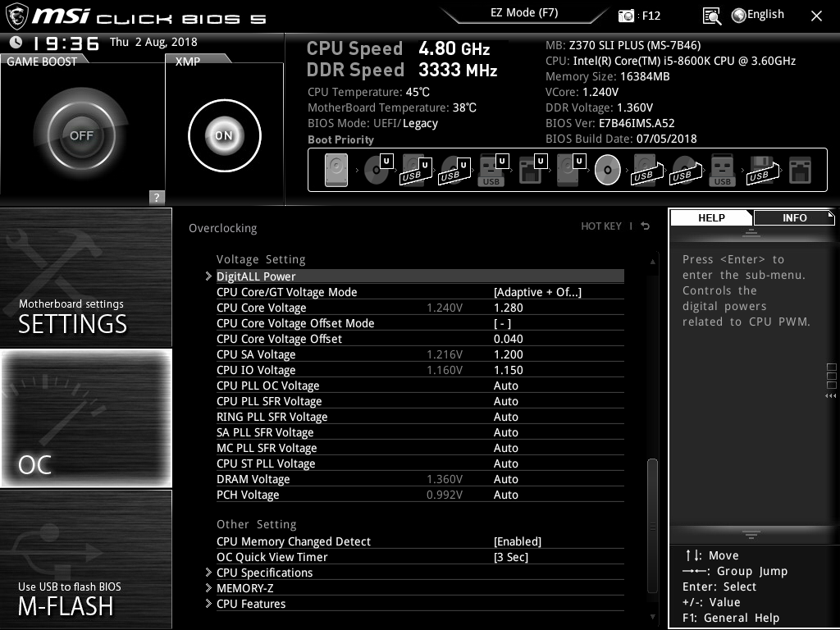Select the legacy USB hard disk boot icon

[x=647, y=171]
